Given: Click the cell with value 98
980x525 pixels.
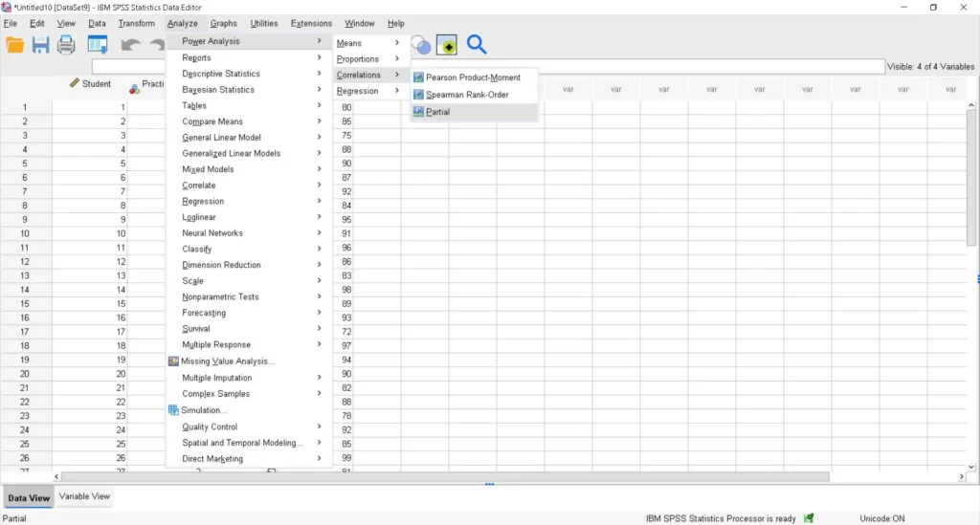Looking at the screenshot, I should (x=346, y=290).
